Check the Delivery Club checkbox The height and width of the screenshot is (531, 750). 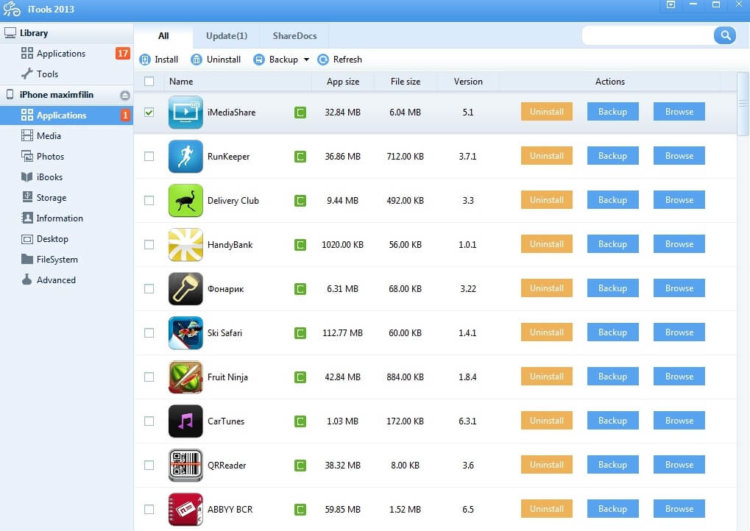pyautogui.click(x=149, y=200)
